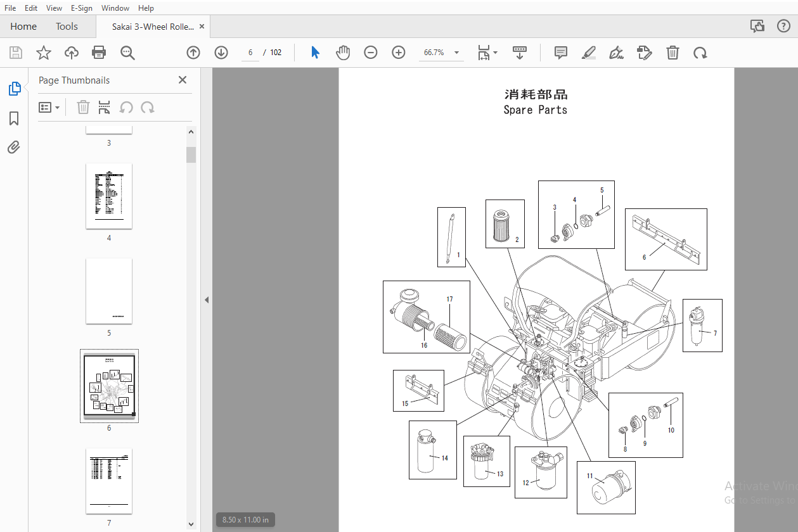798x532 pixels.
Task: Switch to the Home tab
Action: pyautogui.click(x=23, y=27)
